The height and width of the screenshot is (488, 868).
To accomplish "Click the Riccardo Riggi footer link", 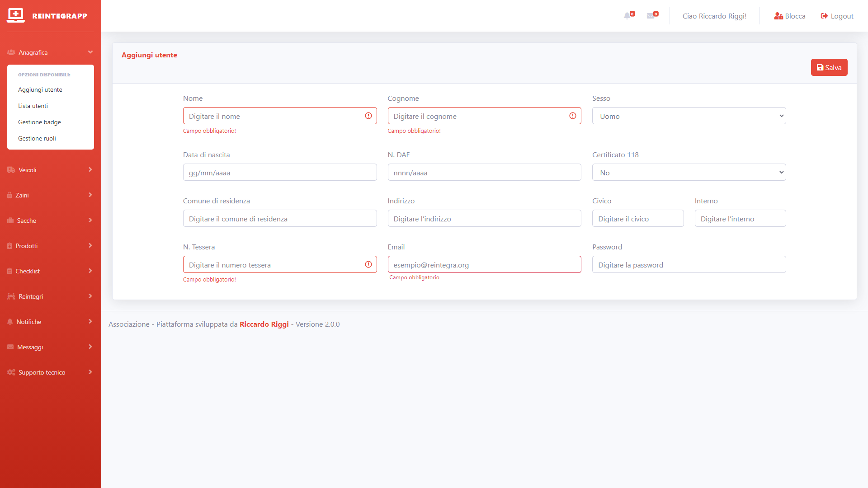I will (264, 324).
